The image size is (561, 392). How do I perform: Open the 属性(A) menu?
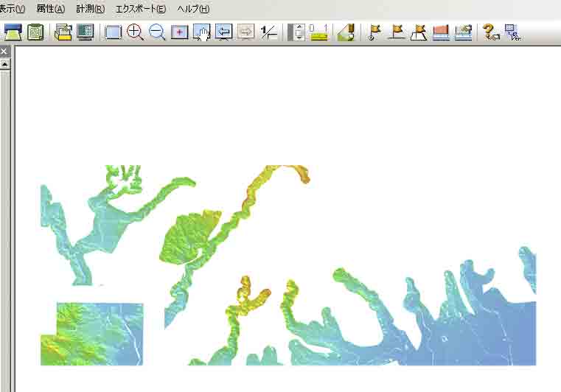tap(50, 9)
